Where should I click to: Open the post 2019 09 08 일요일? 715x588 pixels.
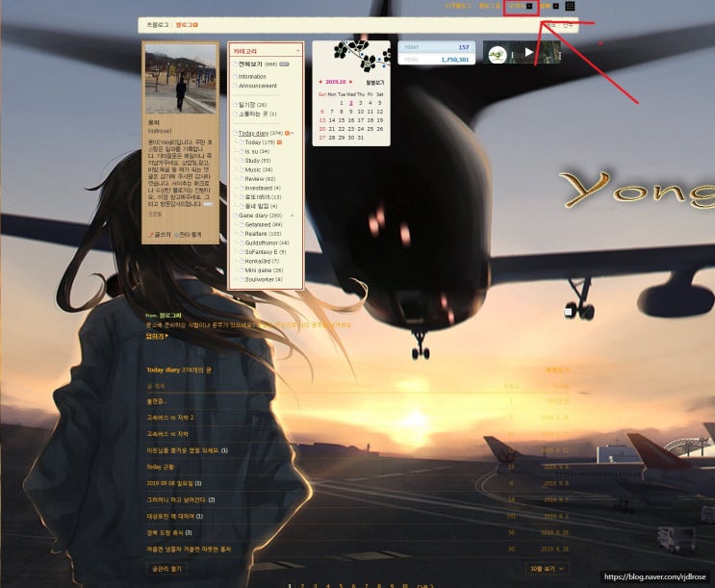[170, 483]
